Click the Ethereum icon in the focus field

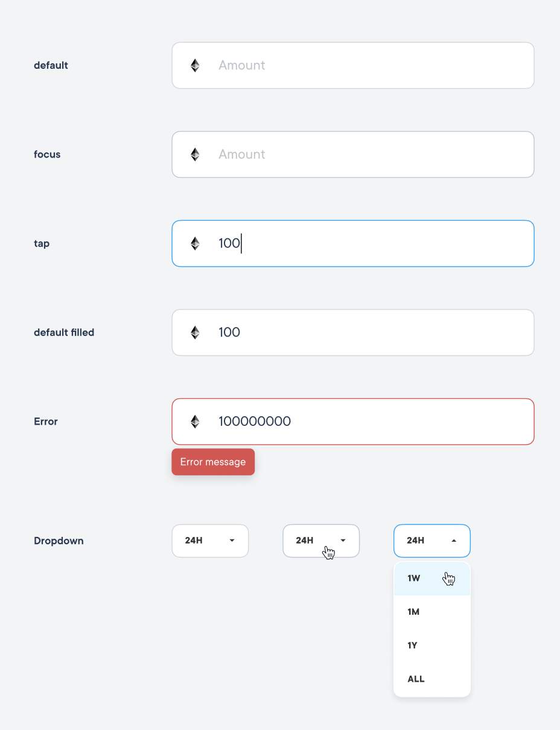coord(194,154)
